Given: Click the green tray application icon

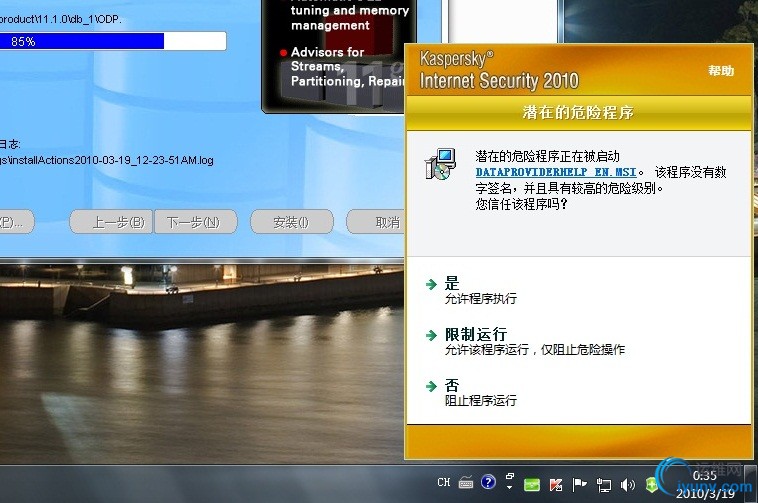Looking at the screenshot, I should click(x=532, y=484).
